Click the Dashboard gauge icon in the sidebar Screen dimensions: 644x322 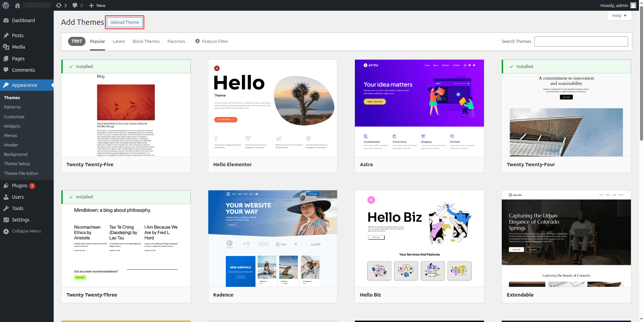coord(6,20)
